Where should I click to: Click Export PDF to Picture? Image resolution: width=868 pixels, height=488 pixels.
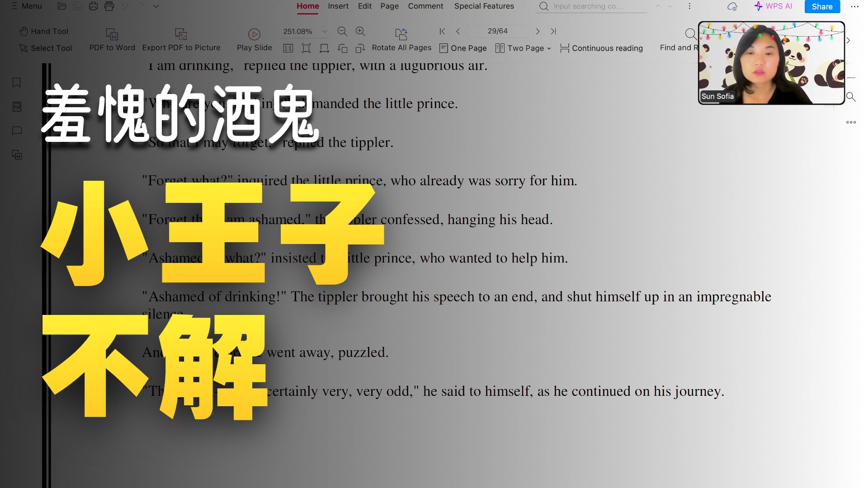(181, 40)
